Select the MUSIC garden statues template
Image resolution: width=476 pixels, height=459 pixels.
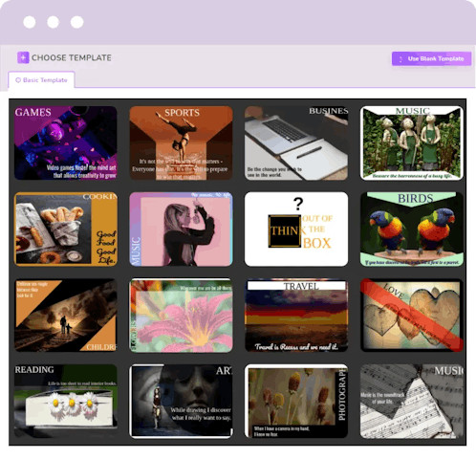(x=412, y=143)
